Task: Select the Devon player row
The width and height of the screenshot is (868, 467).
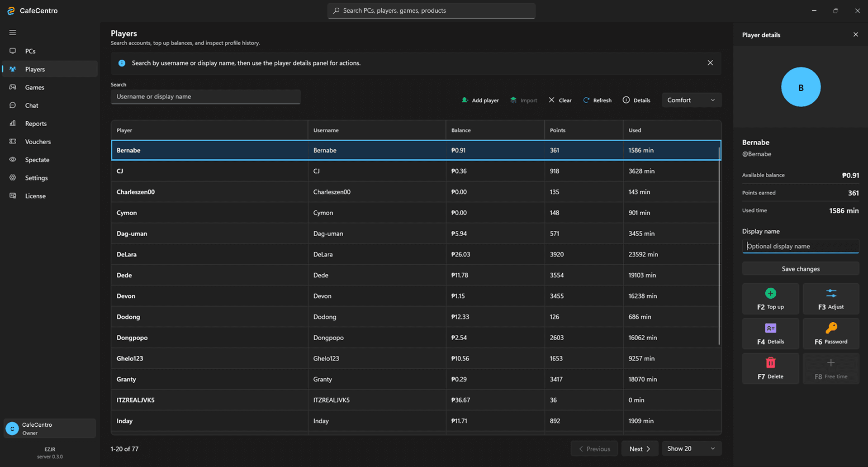Action: 416,296
